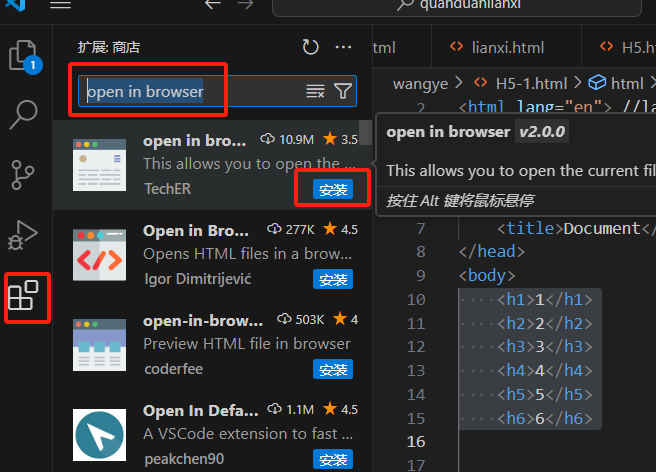Place cursor in the h1 line of code

pos(545,300)
